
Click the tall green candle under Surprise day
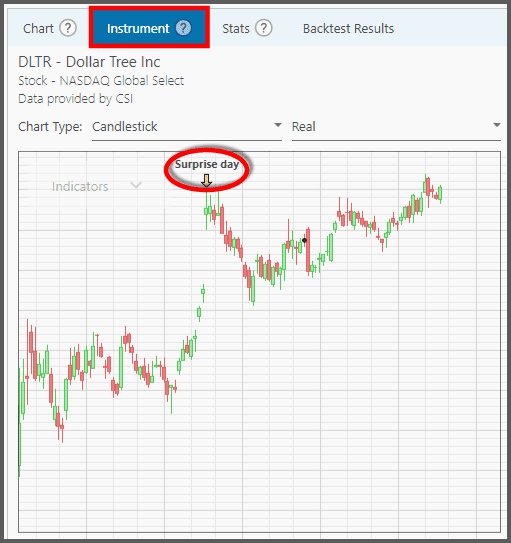(207, 210)
